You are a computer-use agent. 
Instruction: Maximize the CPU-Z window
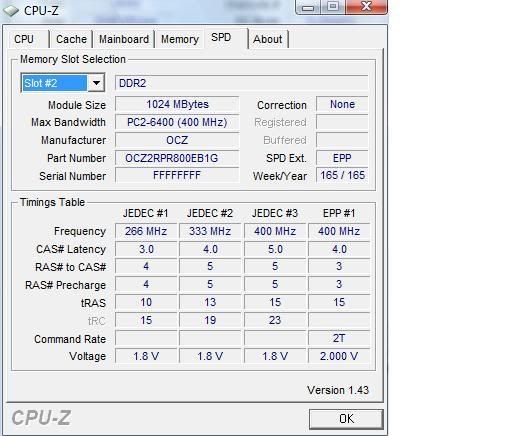pyautogui.click(x=333, y=7)
